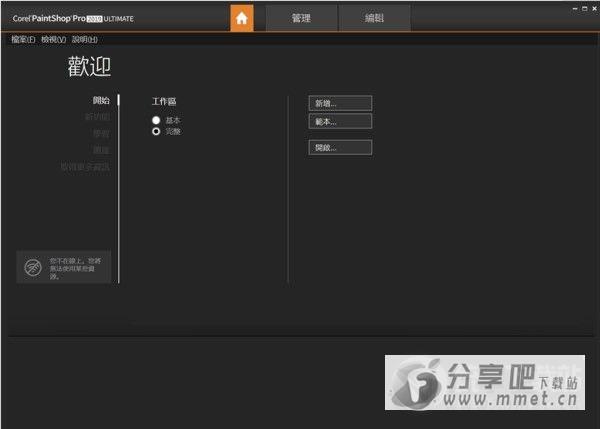Click the 新增... button
The height and width of the screenshot is (429, 600).
[340, 103]
